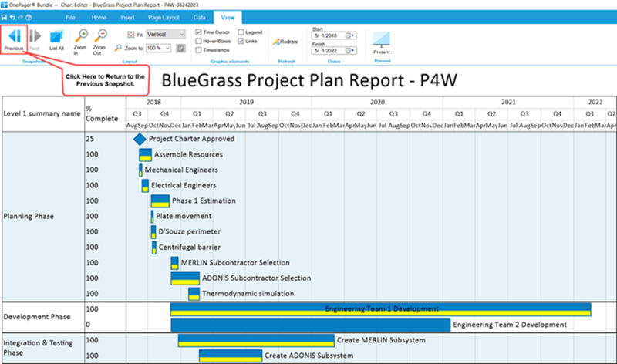The height and width of the screenshot is (364, 617).
Task: Click the MERLIN Subcontractor Selection label
Action: (235, 263)
